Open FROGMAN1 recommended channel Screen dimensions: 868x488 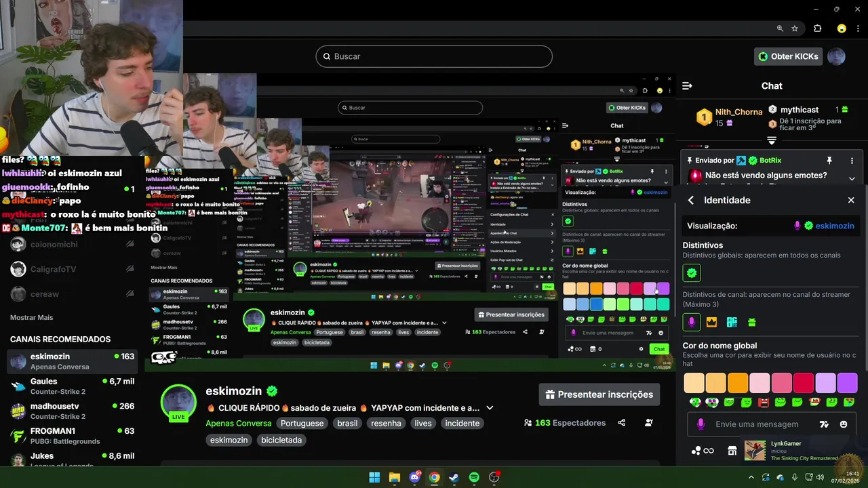(x=72, y=436)
